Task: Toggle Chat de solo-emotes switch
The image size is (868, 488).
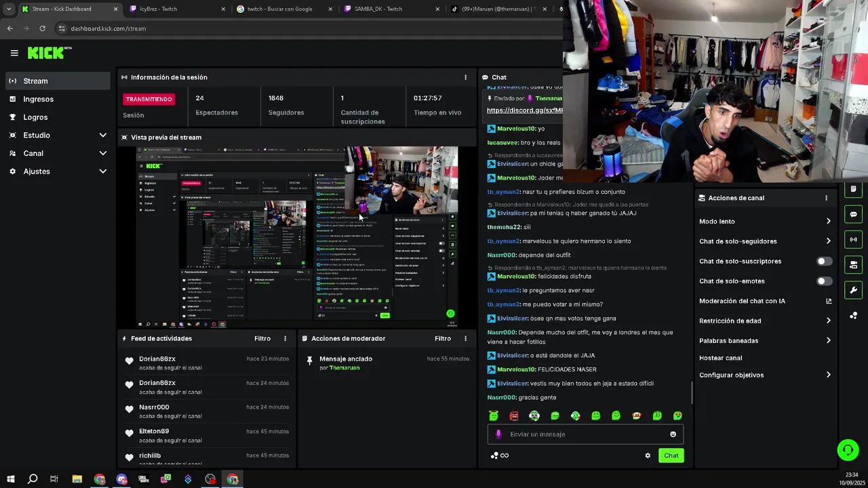Action: click(x=825, y=281)
